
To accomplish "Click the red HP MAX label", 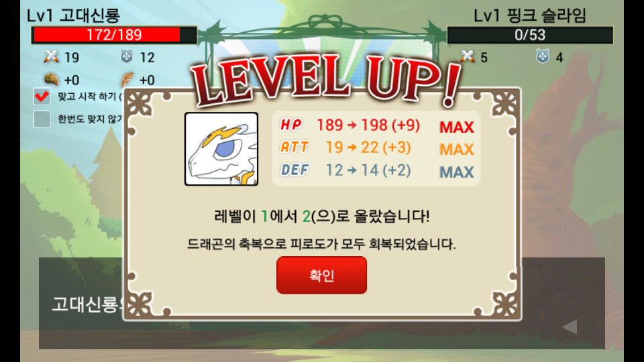I will tap(456, 127).
